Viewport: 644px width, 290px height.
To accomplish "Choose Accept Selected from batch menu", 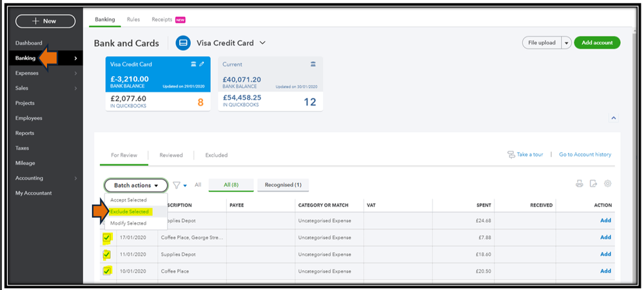I will (128, 200).
